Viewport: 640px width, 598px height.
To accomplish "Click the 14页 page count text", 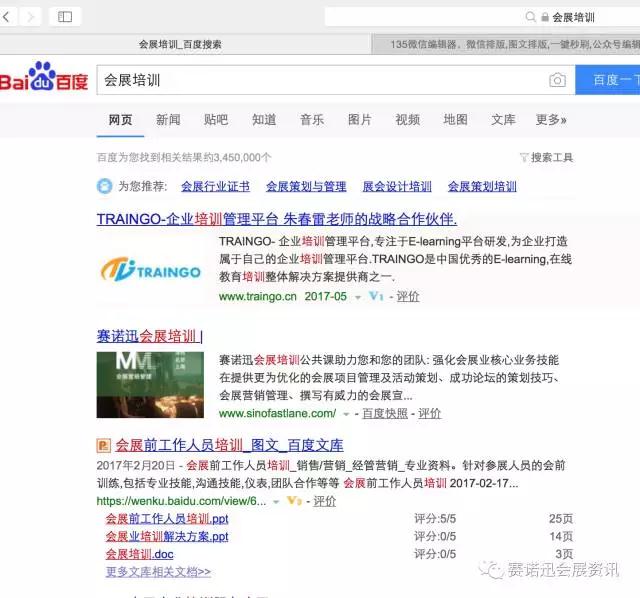I will 561,536.
